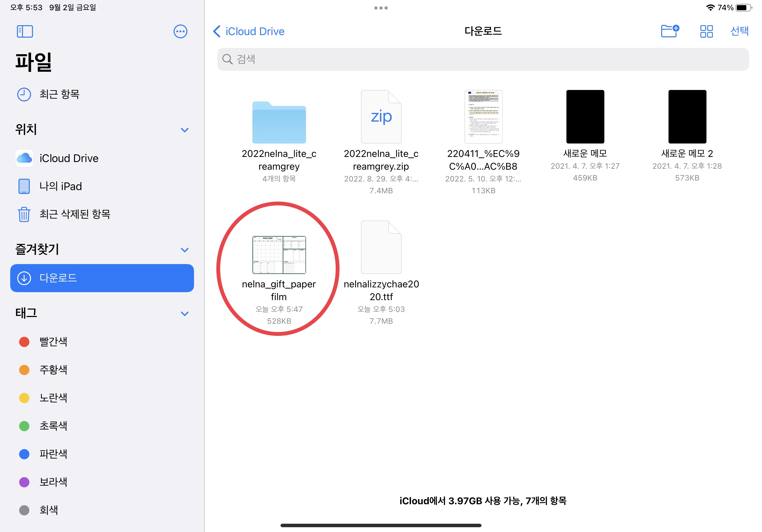Open the 2022nelna_lite_creamgrey.zip file
This screenshot has height=532, width=762.
point(381,117)
